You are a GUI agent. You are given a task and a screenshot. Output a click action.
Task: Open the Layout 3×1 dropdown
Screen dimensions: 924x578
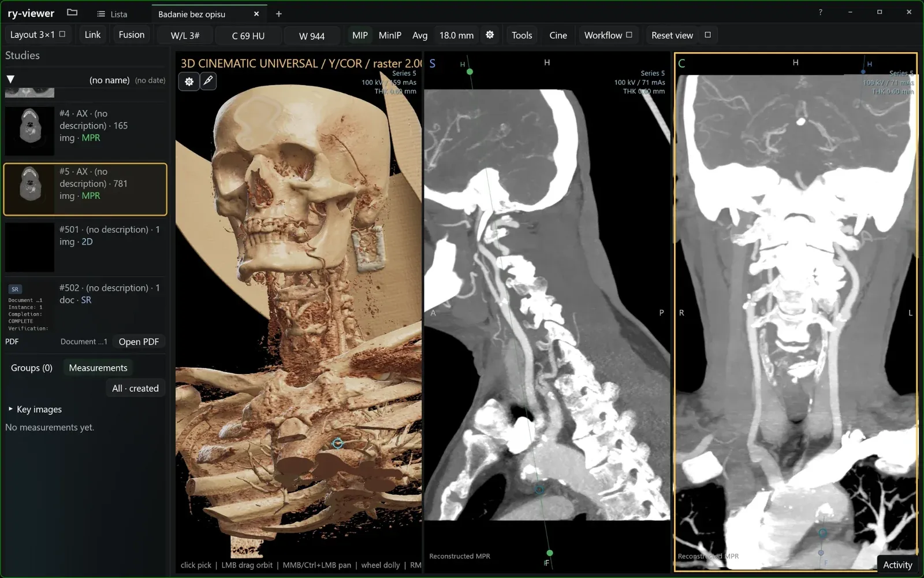tap(38, 35)
